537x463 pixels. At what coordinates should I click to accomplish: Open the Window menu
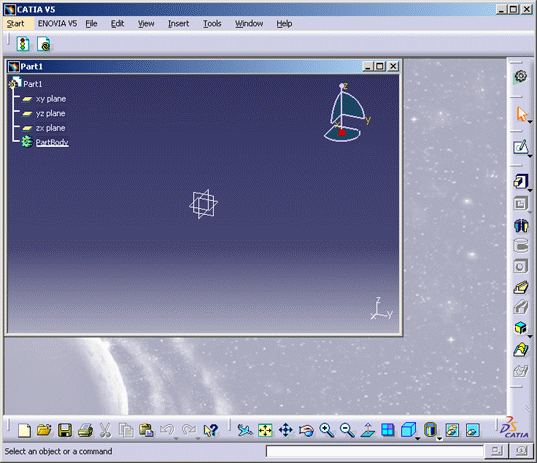click(x=249, y=24)
